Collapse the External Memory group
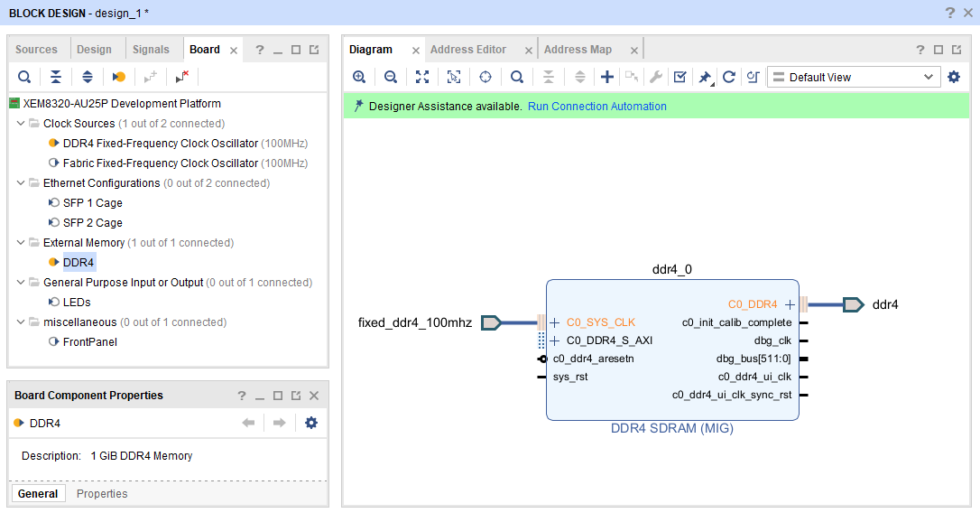The height and width of the screenshot is (513, 980). click(21, 242)
